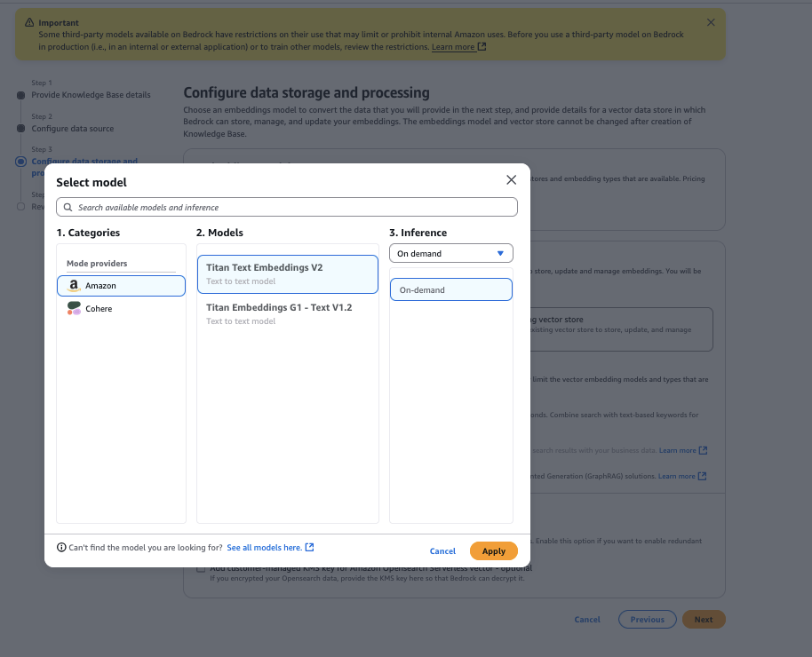Select Titan Embeddings G1 - Text V1.2
This screenshot has width=812, height=657.
tap(287, 313)
